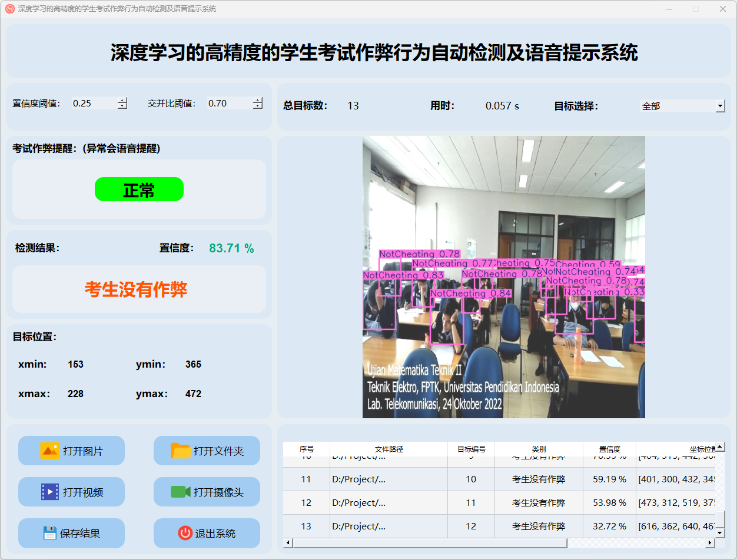This screenshot has height=560, width=737.
Task: Click the ymax value 472
Action: coord(194,394)
